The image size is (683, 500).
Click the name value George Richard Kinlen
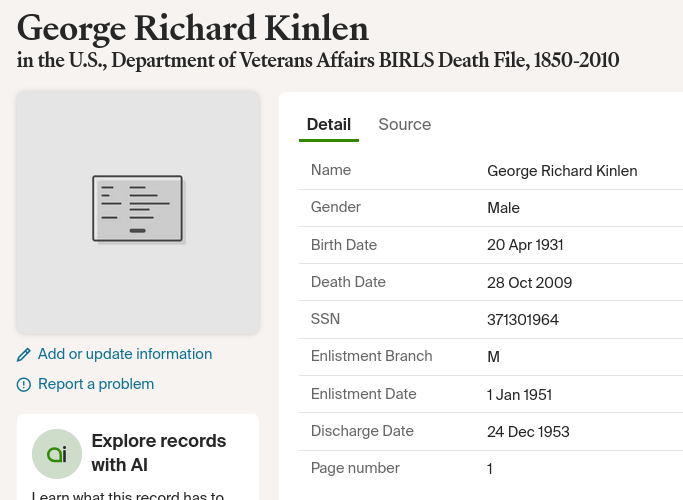tap(562, 171)
